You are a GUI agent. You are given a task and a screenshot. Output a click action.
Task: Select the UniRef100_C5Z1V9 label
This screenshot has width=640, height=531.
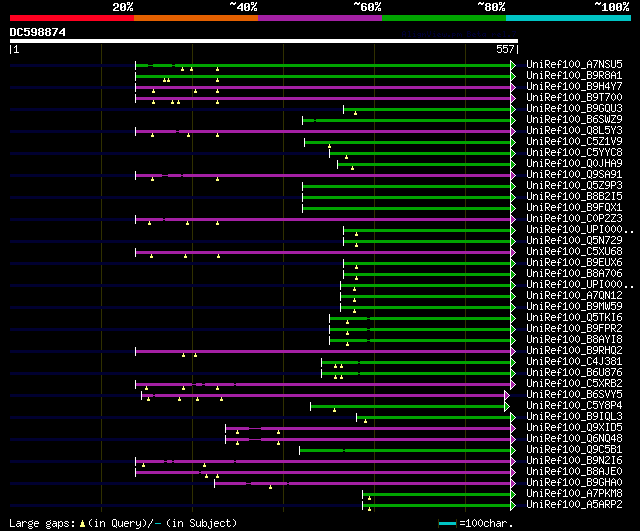click(574, 142)
